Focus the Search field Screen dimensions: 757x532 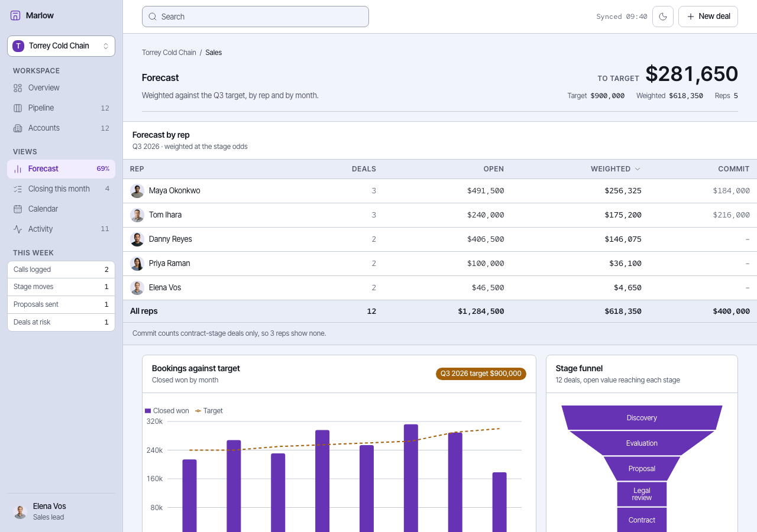click(255, 17)
